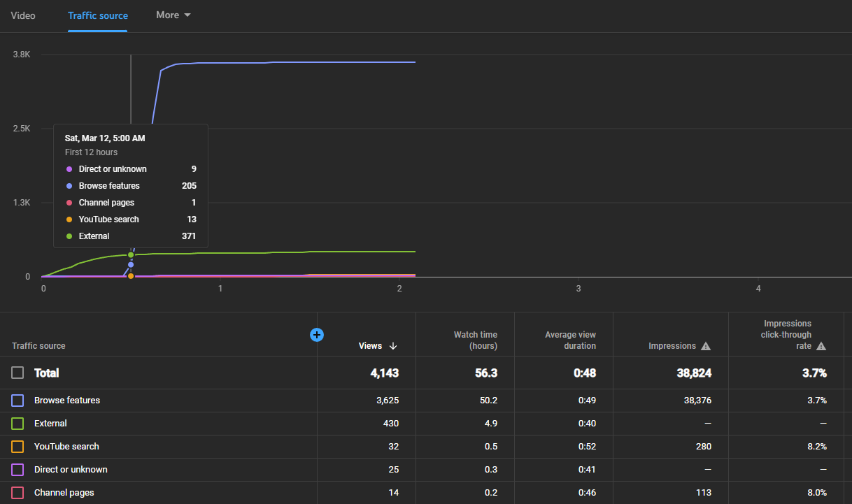Toggle the Total row checkbox

pos(17,373)
